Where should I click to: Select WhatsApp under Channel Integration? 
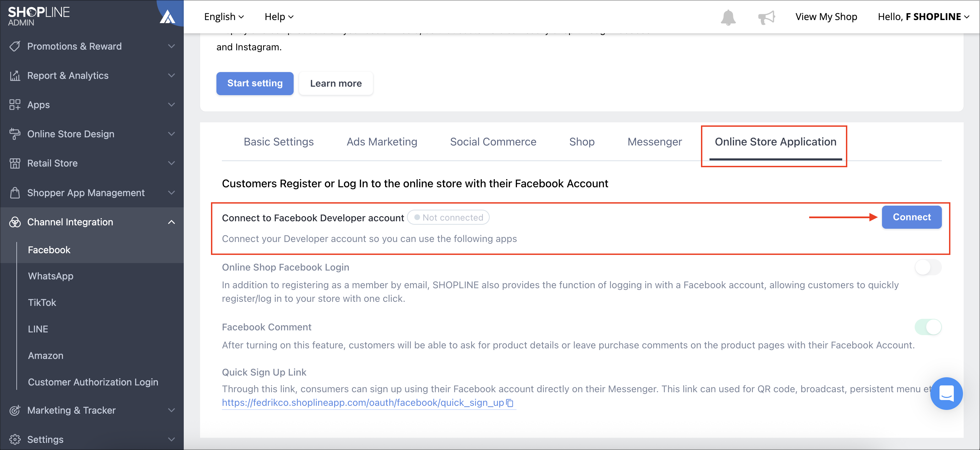coord(51,276)
